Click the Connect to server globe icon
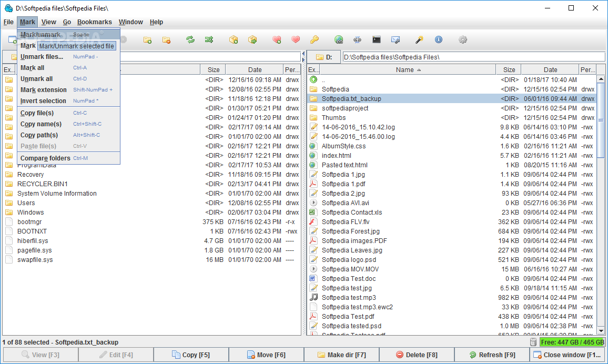608x364 pixels. [339, 39]
